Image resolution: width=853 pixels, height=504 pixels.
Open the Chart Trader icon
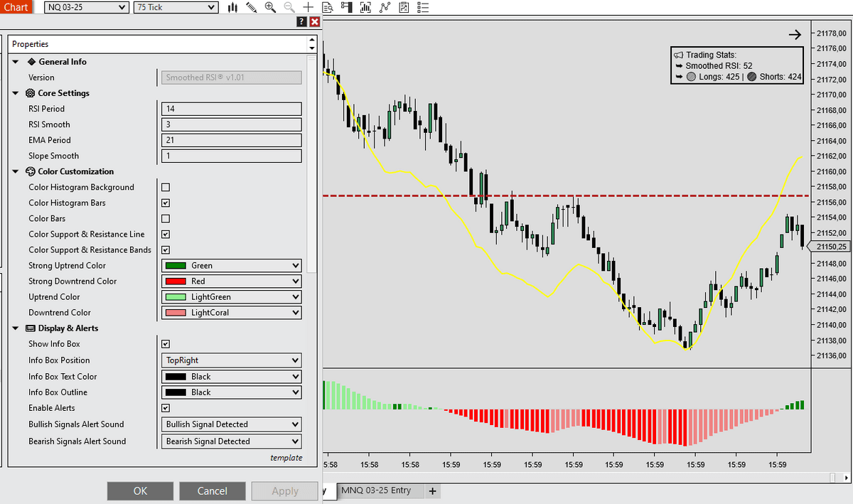(347, 7)
